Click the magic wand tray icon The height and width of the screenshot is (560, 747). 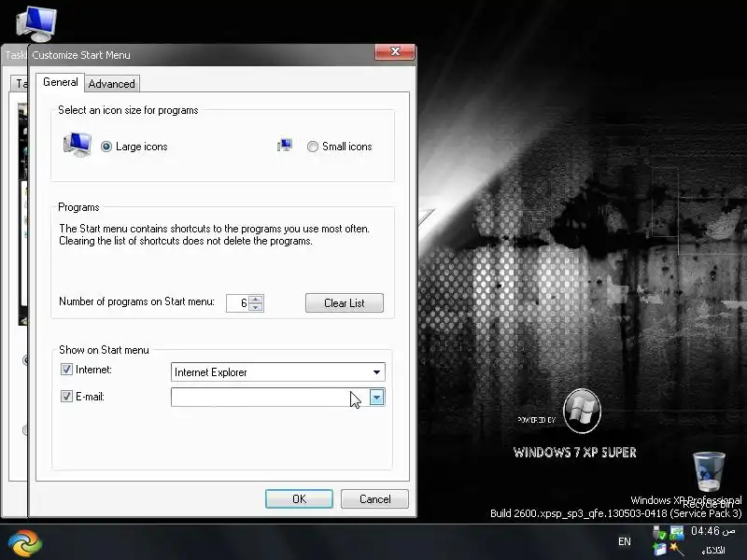[x=676, y=549]
